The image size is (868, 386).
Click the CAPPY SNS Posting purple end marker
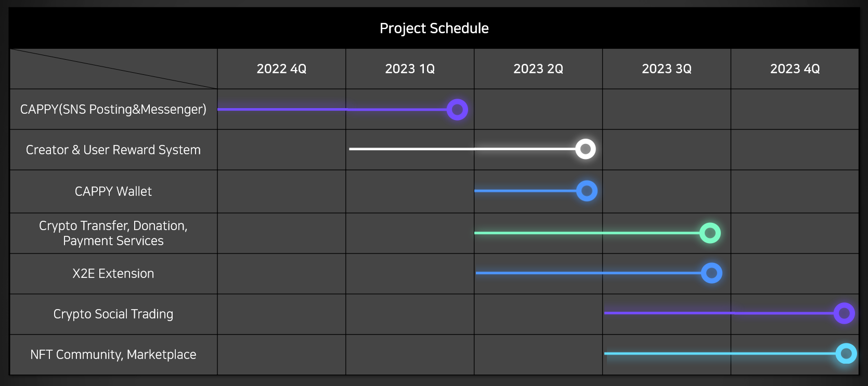coord(457,110)
